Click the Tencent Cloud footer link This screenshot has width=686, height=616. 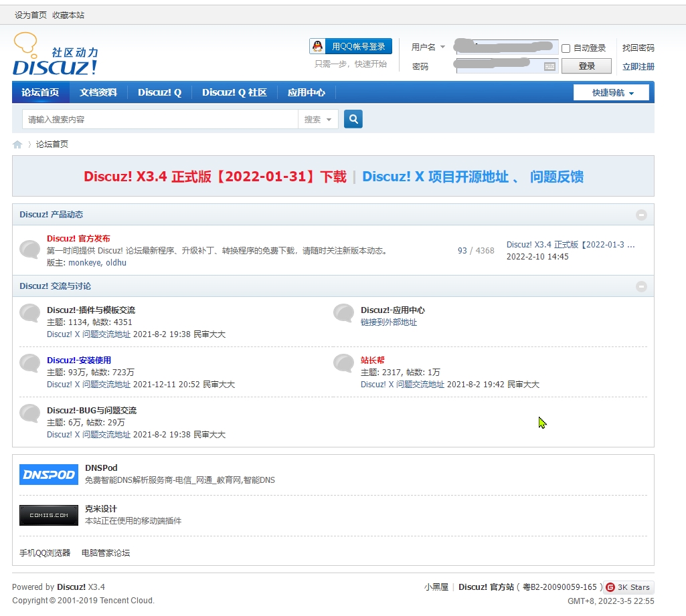pos(127,601)
